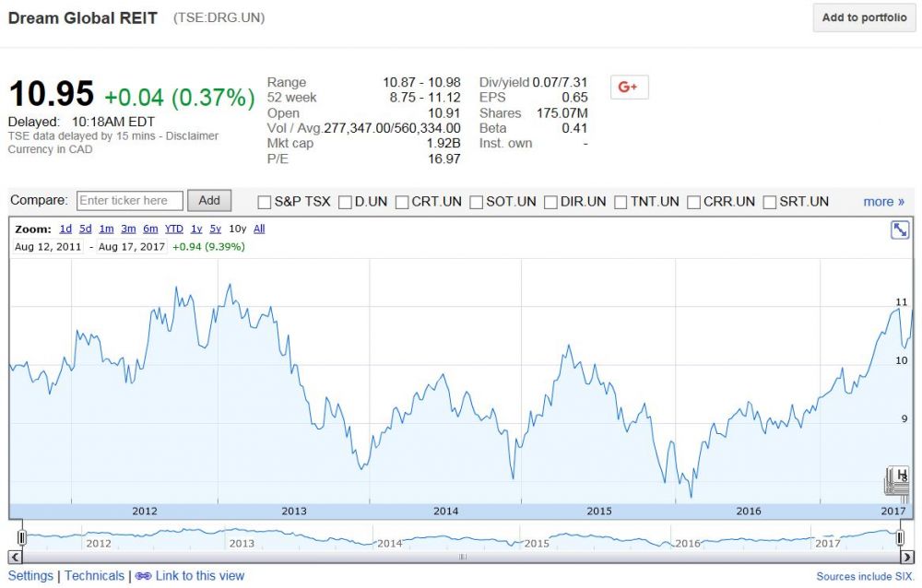The image size is (922, 588).
Task: Click Add button next to ticker field
Action: click(209, 201)
